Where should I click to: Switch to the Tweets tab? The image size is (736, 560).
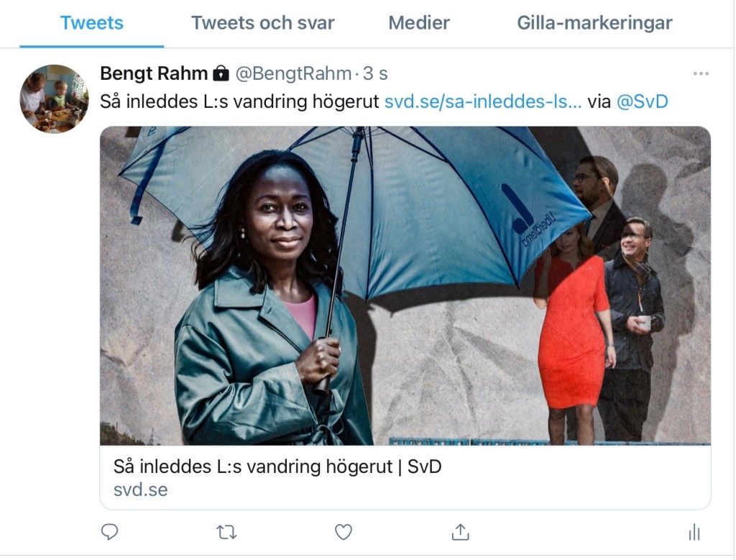91,23
